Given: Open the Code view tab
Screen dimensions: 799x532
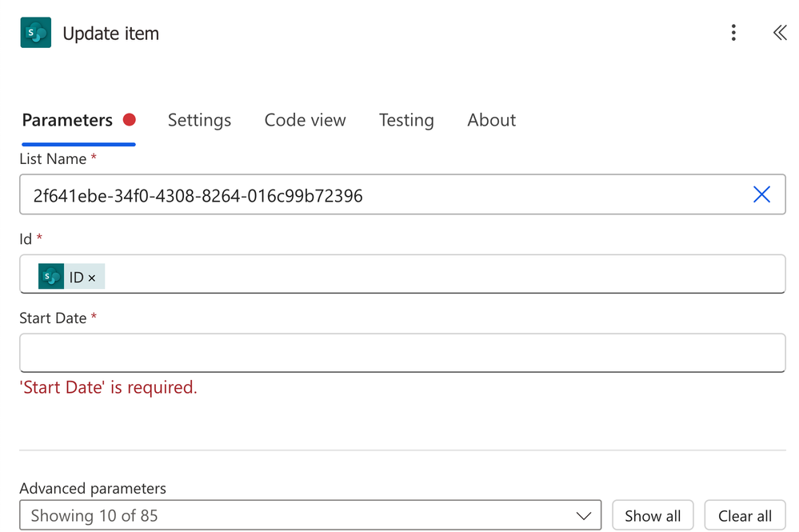Looking at the screenshot, I should tap(305, 120).
